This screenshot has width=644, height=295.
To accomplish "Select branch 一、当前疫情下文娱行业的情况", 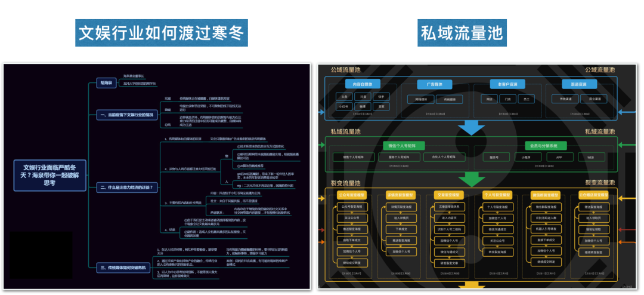I will 126,115.
